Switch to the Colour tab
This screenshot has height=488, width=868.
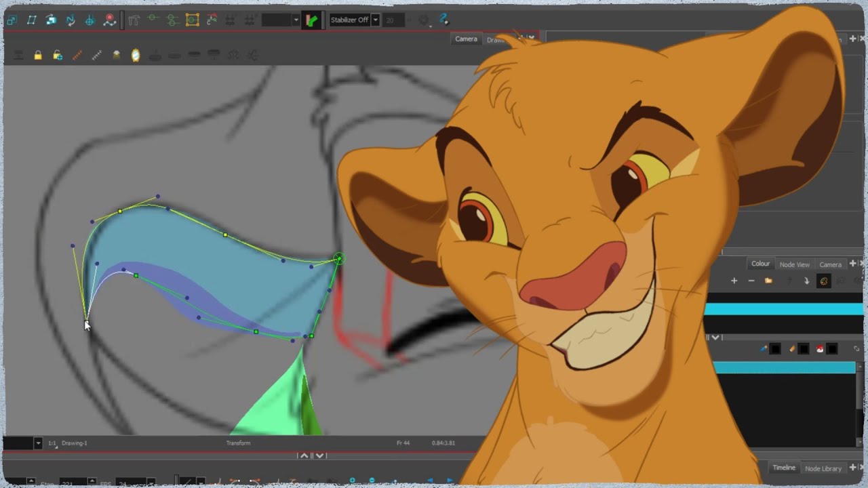[x=760, y=264]
